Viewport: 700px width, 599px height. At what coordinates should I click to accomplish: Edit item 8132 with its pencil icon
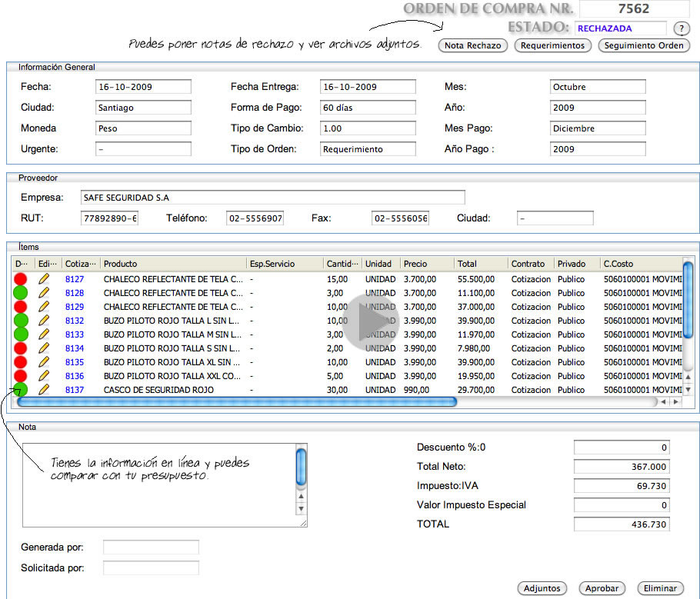click(x=44, y=321)
